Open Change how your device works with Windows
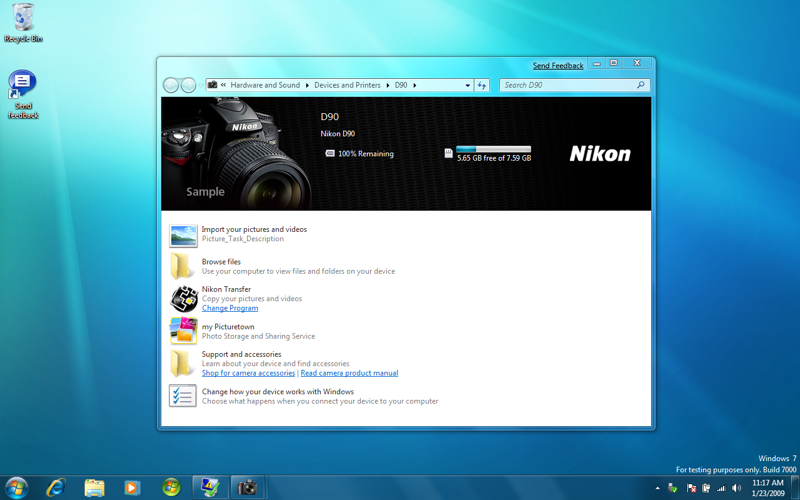The width and height of the screenshot is (800, 500). click(278, 391)
